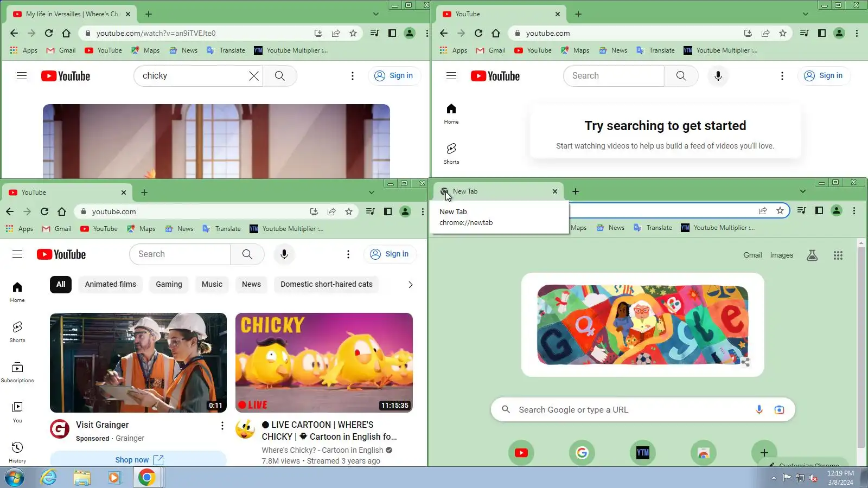
Task: Open the Google apps grid on New Tab
Action: coord(838,255)
